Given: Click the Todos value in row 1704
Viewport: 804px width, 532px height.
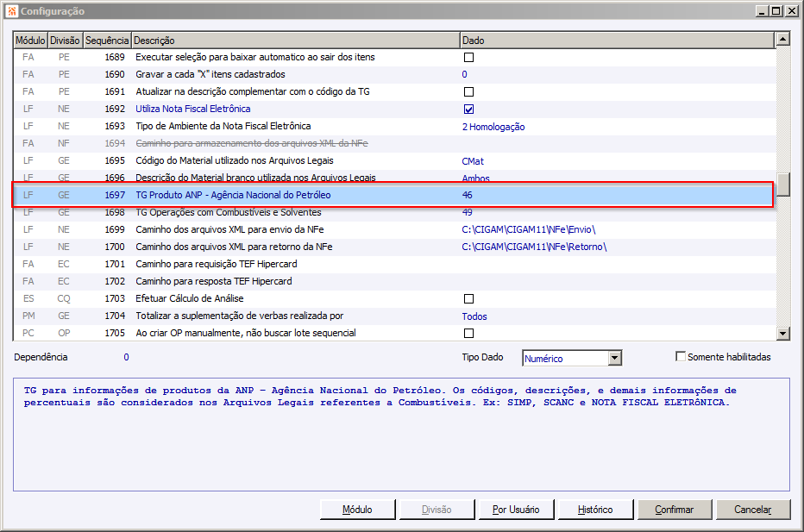Looking at the screenshot, I should pos(474,316).
